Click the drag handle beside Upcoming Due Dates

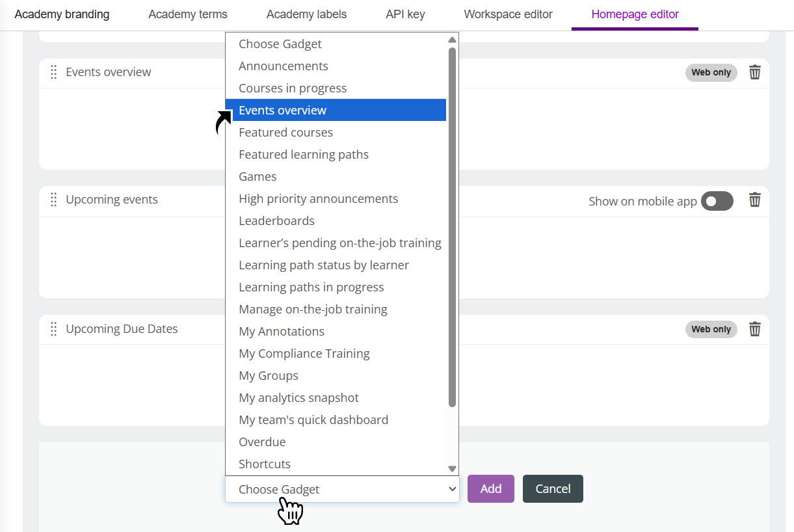click(54, 329)
